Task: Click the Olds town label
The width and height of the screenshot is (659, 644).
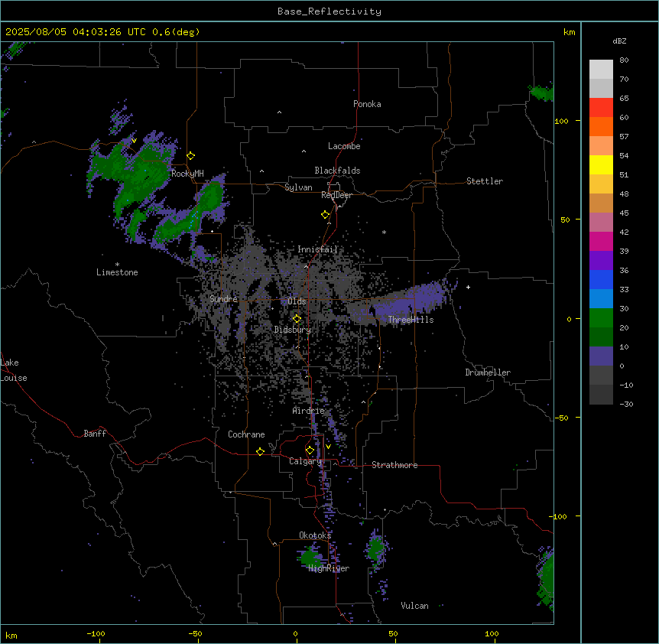Action: pyautogui.click(x=297, y=301)
